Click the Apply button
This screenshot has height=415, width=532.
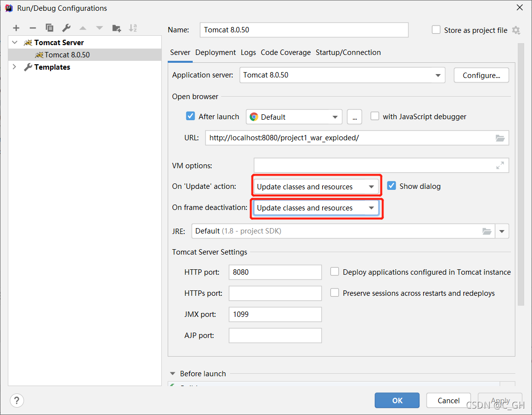pyautogui.click(x=500, y=400)
